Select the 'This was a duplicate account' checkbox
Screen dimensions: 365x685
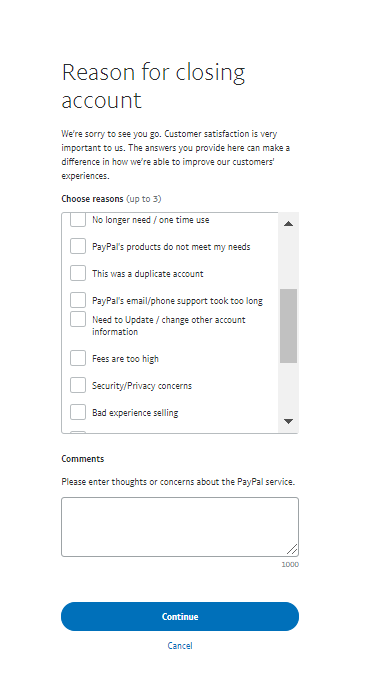pyautogui.click(x=78, y=273)
